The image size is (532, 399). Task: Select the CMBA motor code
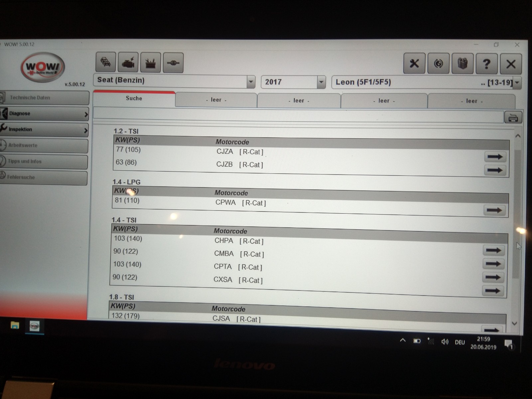click(224, 254)
